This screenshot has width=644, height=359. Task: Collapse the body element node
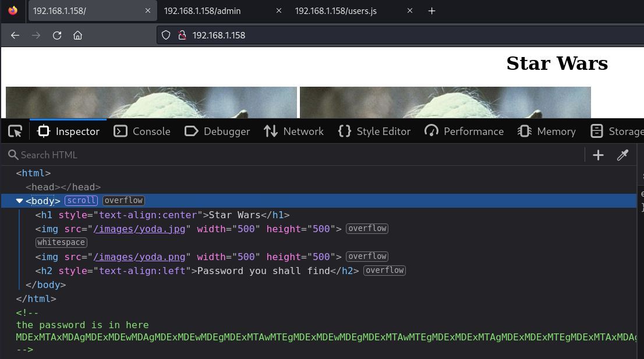pyautogui.click(x=19, y=201)
